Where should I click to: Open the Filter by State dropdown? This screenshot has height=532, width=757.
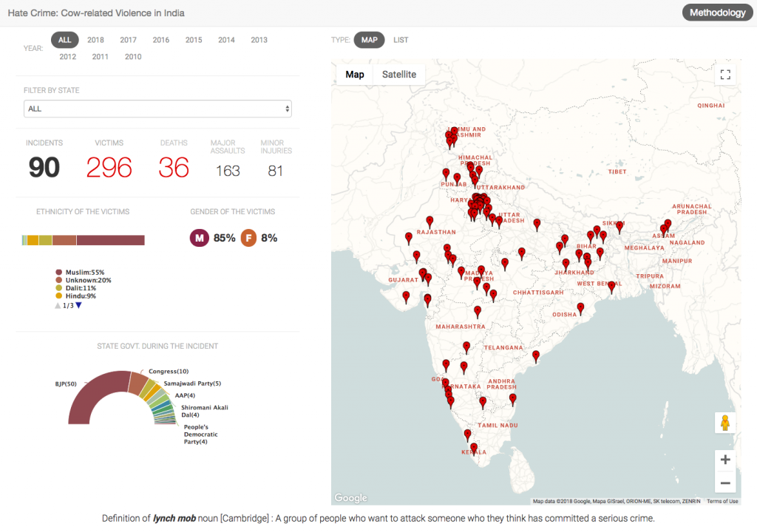[x=157, y=109]
